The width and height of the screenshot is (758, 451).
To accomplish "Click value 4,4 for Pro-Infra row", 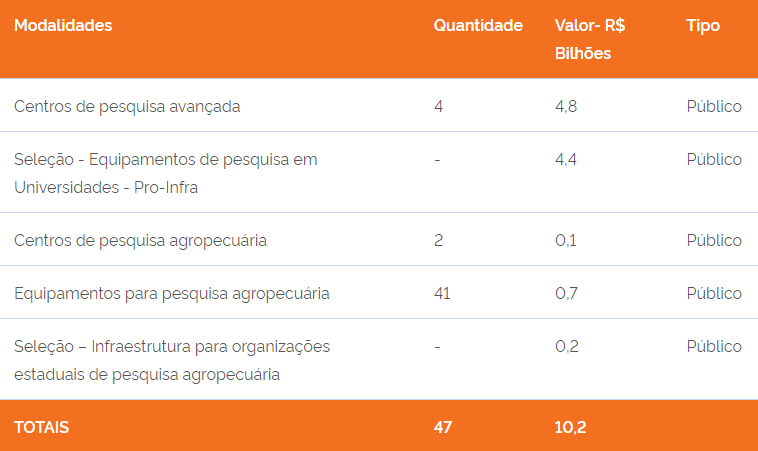I will [566, 160].
